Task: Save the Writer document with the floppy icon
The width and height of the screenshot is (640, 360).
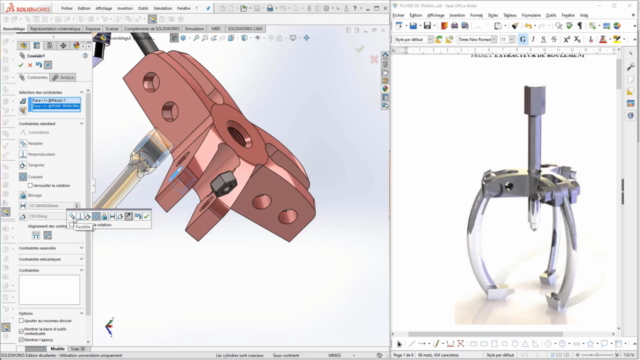Action: pos(427,26)
